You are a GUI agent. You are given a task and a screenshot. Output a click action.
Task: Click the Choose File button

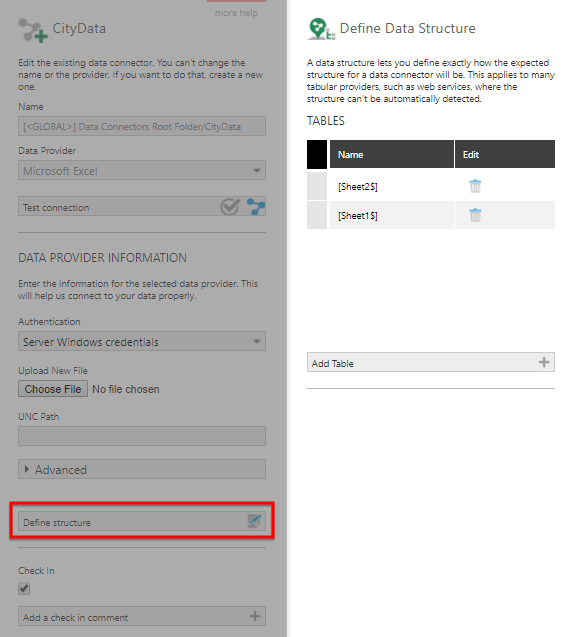click(53, 389)
